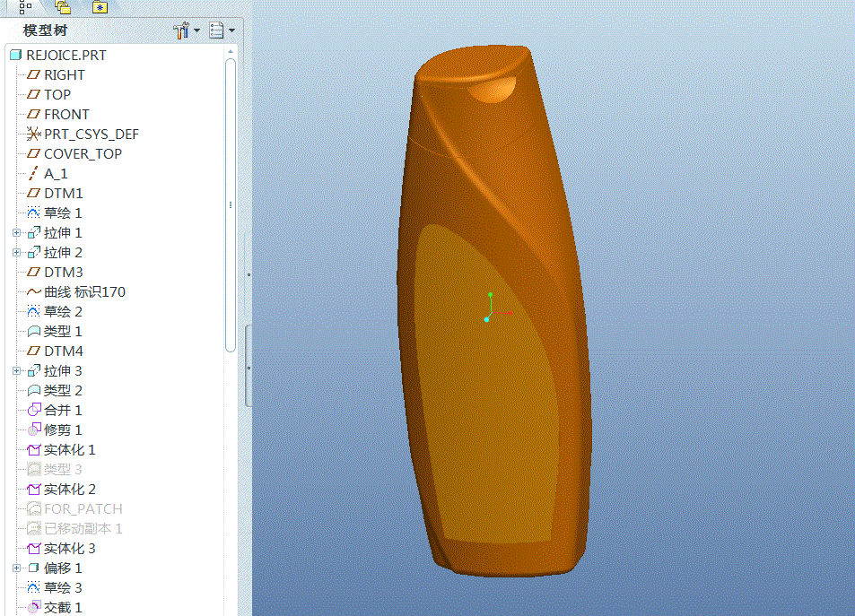
Task: Click the REJOICE.PRT part icon
Action: click(x=16, y=55)
